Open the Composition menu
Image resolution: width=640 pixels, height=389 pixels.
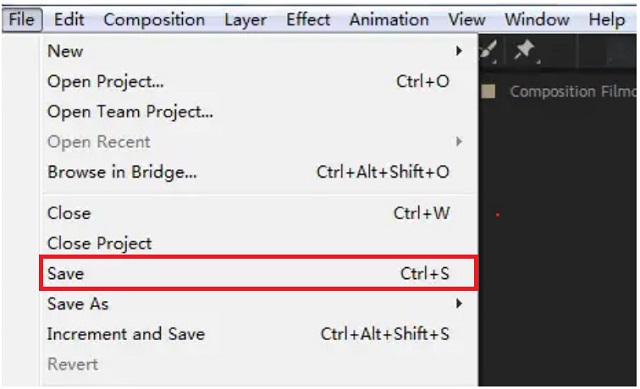tap(154, 20)
